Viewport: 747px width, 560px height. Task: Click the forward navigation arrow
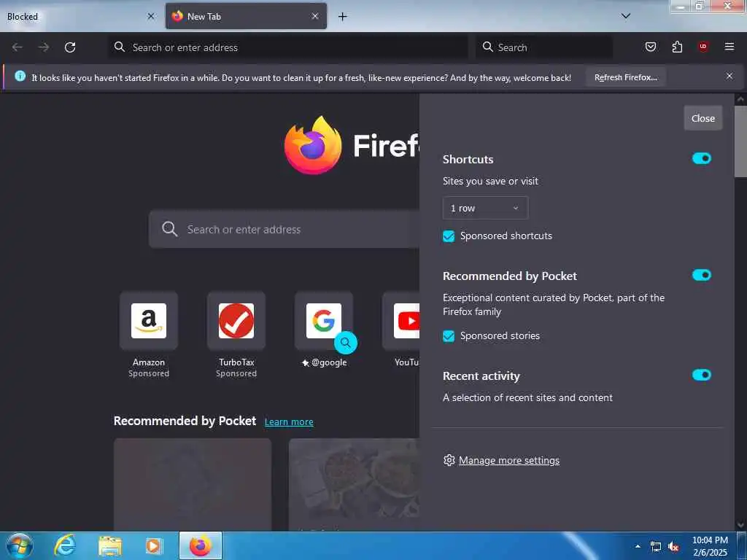[44, 47]
